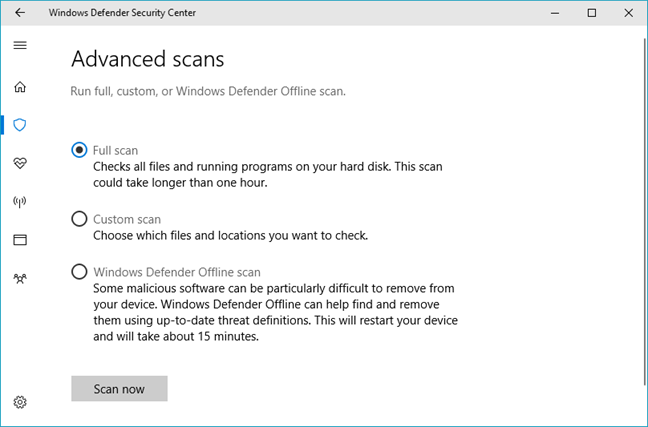This screenshot has width=648, height=427.
Task: Select Windows Defender Offline scan radio button
Action: (x=79, y=272)
